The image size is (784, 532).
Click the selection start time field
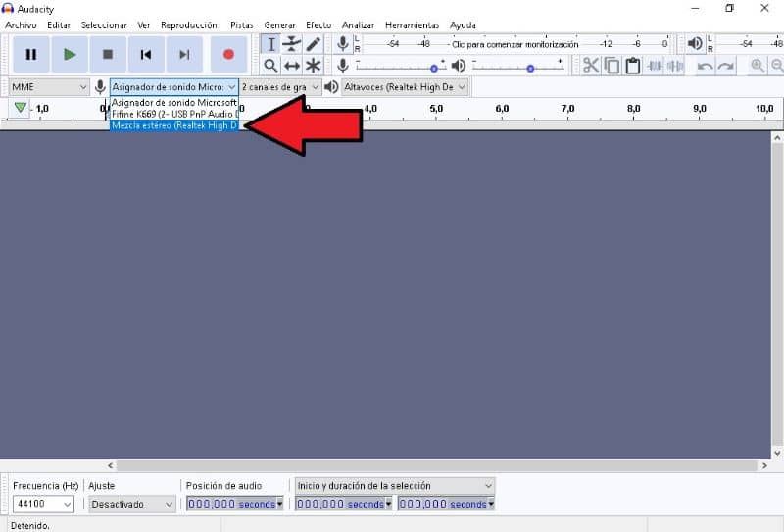(x=343, y=504)
